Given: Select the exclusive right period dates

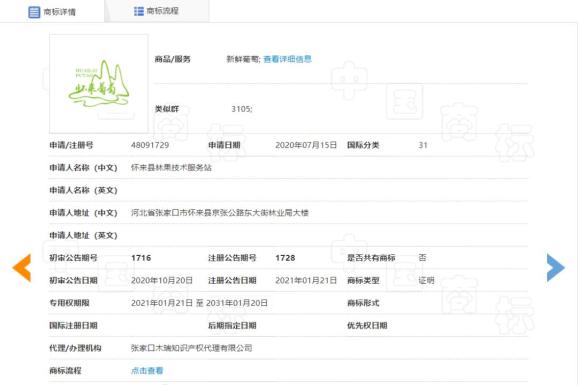Looking at the screenshot, I should pyautogui.click(x=199, y=303).
